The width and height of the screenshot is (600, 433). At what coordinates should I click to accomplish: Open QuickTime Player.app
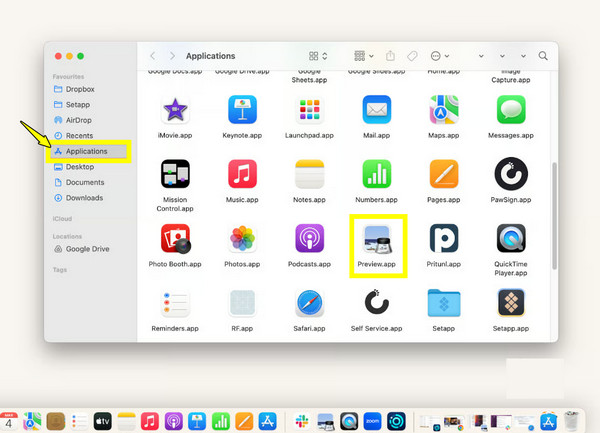pos(511,239)
